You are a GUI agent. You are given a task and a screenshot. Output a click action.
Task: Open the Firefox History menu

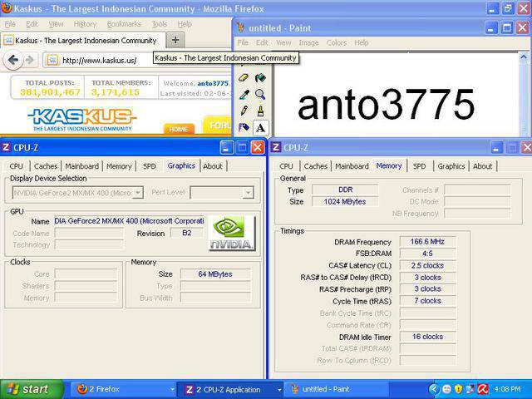[85, 24]
